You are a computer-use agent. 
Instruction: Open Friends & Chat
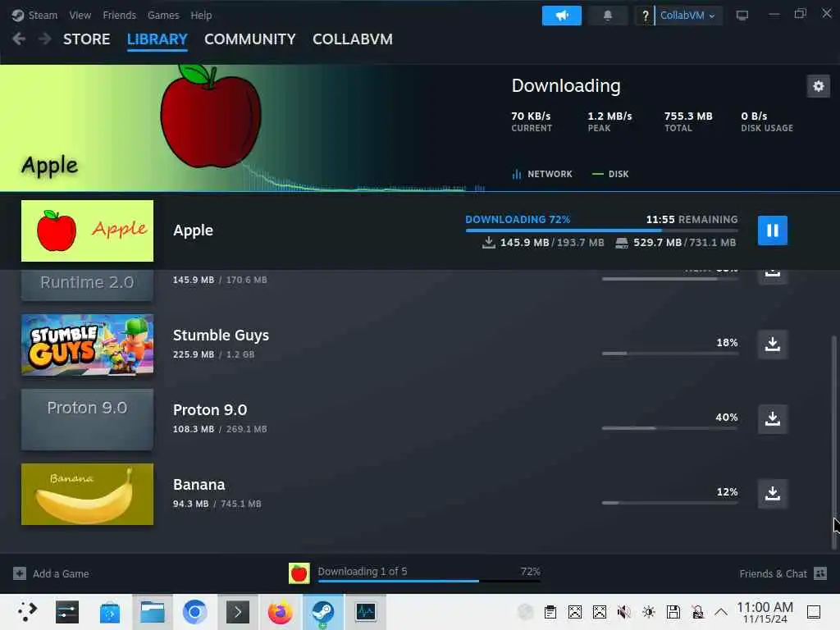tap(783, 573)
